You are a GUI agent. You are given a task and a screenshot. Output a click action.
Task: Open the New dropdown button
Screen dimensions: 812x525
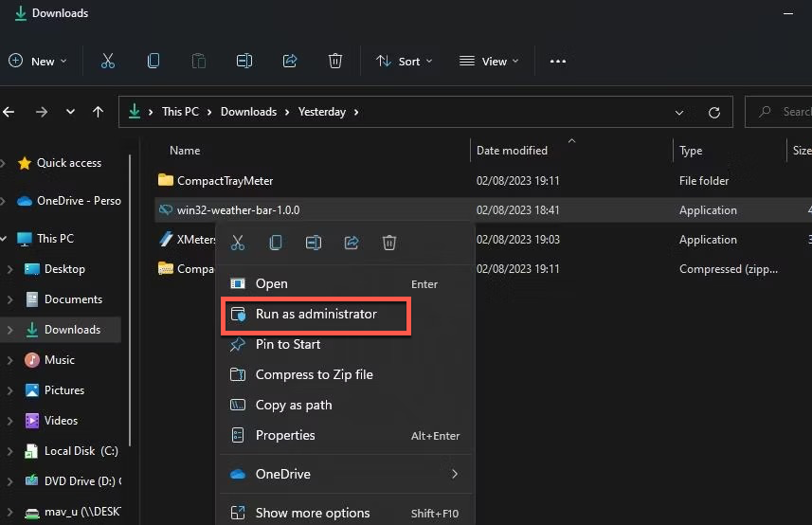38,61
